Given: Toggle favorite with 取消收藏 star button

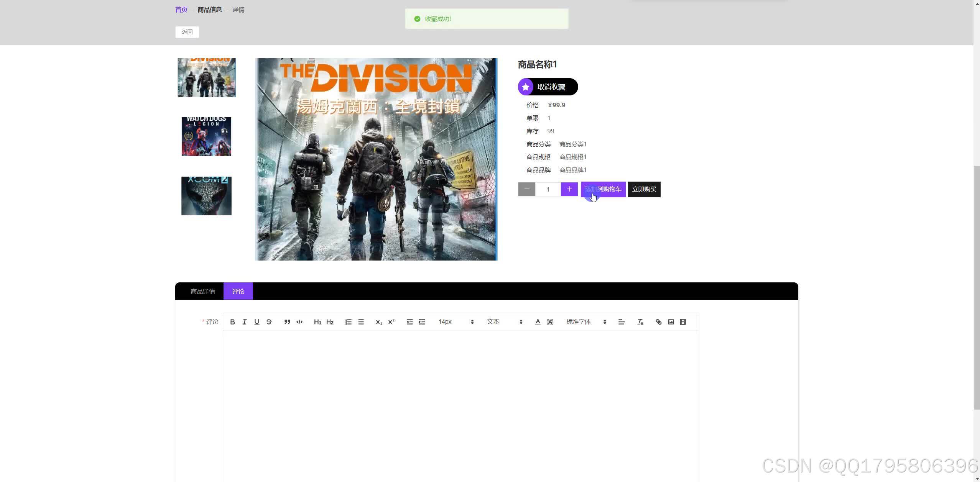Looking at the screenshot, I should tap(548, 87).
